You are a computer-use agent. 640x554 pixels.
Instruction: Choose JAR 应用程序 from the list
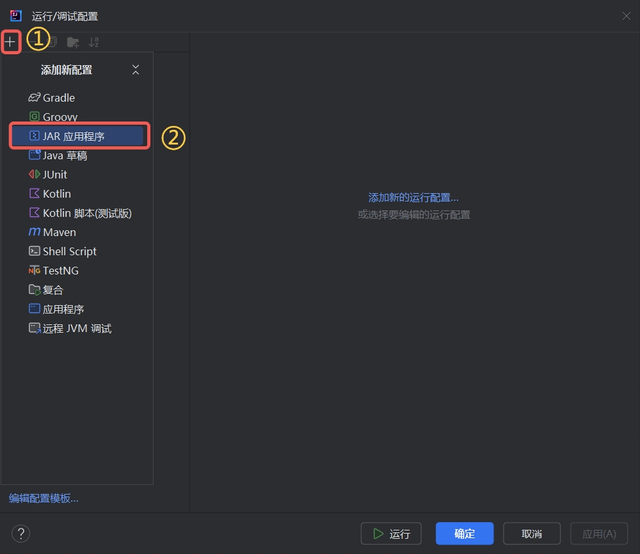(x=78, y=136)
